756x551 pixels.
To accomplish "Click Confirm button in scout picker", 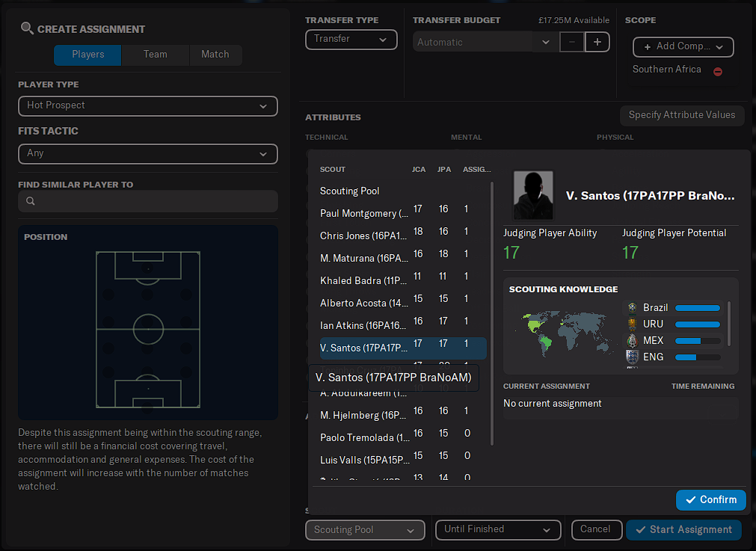I will point(710,500).
